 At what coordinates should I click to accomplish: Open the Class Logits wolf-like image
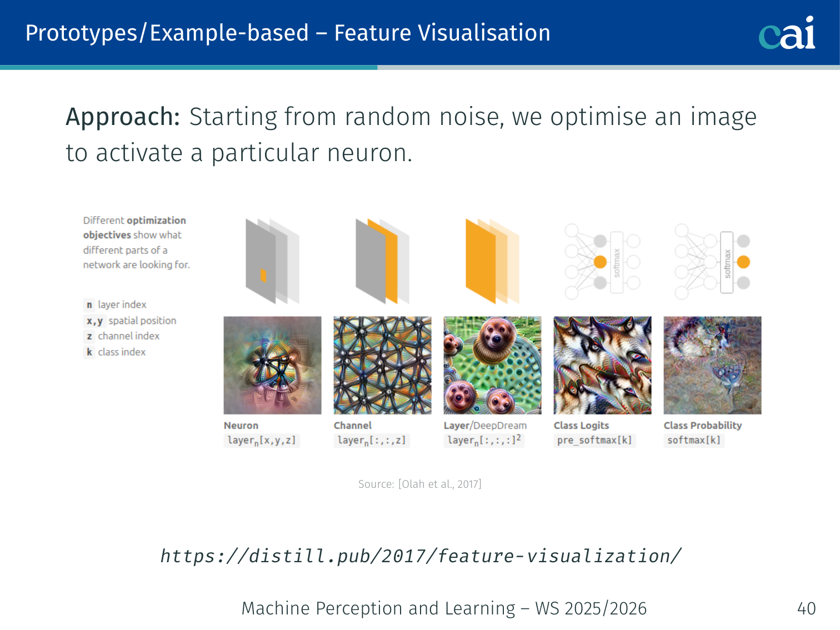coord(602,365)
